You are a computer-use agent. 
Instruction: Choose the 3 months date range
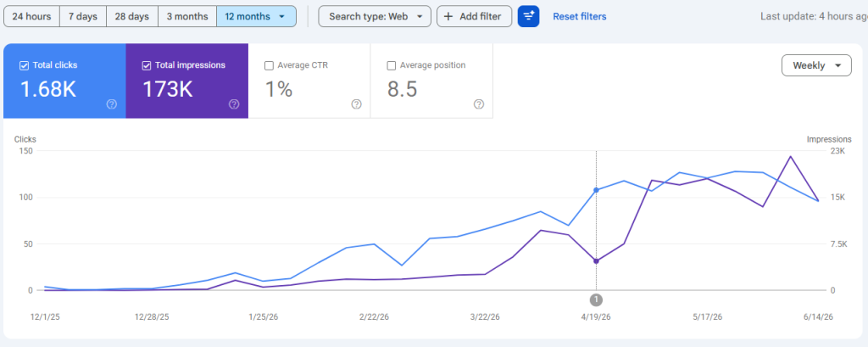187,17
